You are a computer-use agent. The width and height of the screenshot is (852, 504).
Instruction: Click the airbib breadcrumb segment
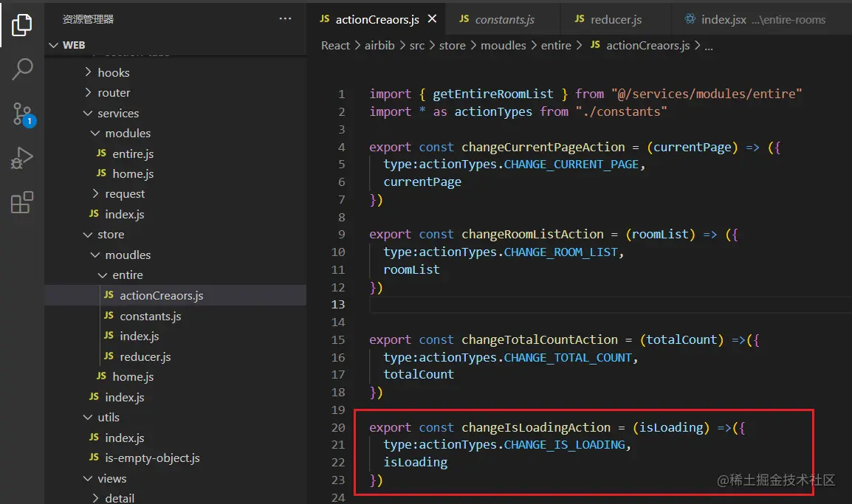point(379,46)
